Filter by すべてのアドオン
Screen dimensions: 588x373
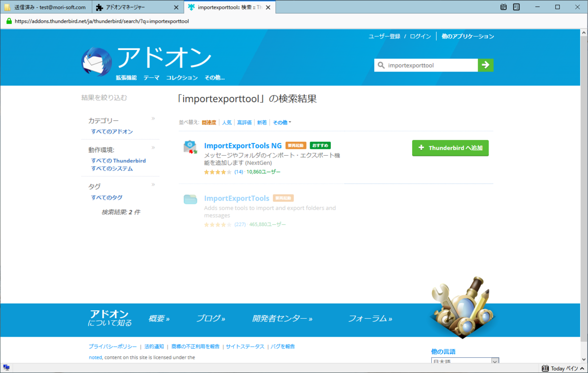click(112, 132)
